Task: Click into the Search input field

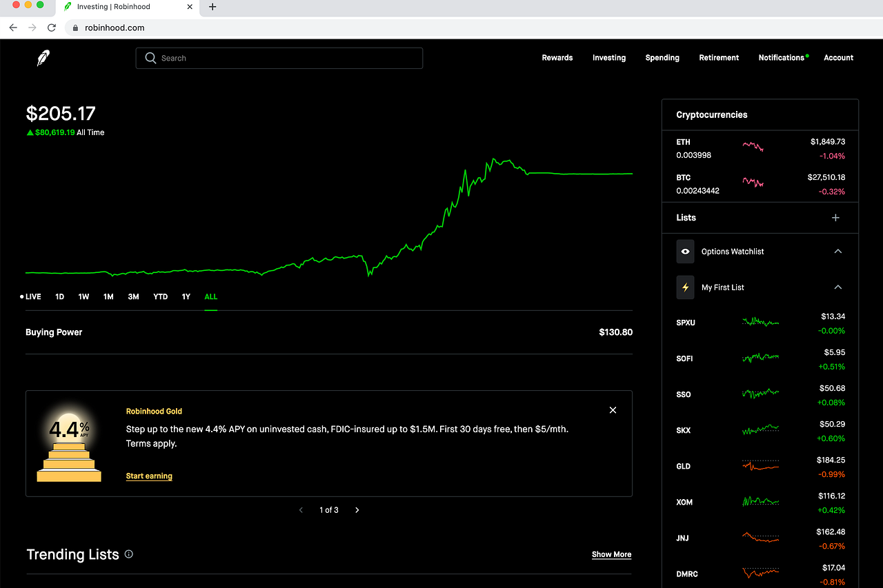Action: (279, 58)
